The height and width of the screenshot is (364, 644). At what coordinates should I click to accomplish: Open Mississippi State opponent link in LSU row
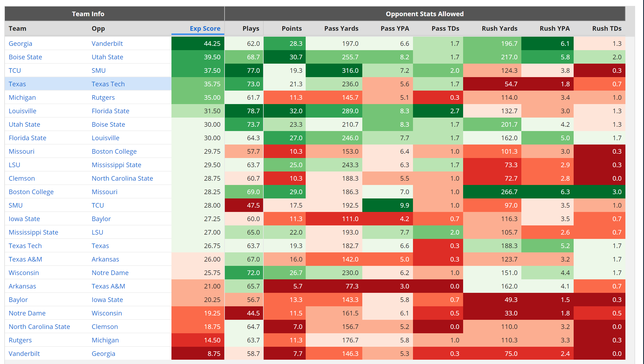tap(116, 165)
